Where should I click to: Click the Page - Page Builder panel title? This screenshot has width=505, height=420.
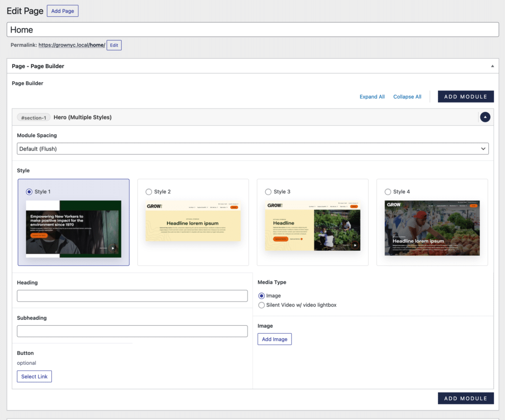[x=38, y=66]
